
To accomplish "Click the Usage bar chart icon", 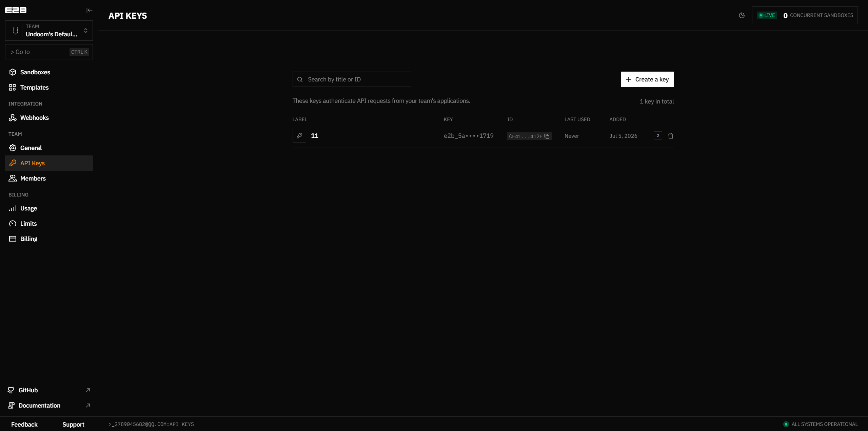I will (13, 208).
